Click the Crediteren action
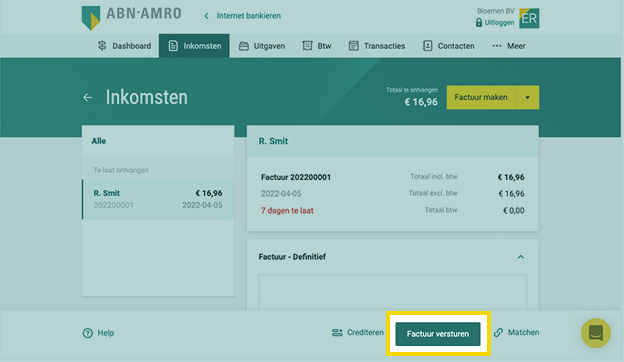The width and height of the screenshot is (624, 362). [x=357, y=333]
